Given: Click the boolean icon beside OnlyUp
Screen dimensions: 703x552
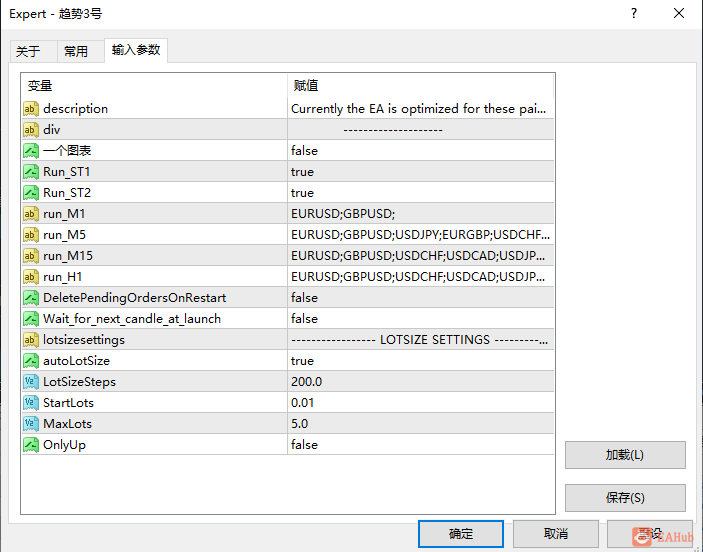Looking at the screenshot, I should pos(31,445).
